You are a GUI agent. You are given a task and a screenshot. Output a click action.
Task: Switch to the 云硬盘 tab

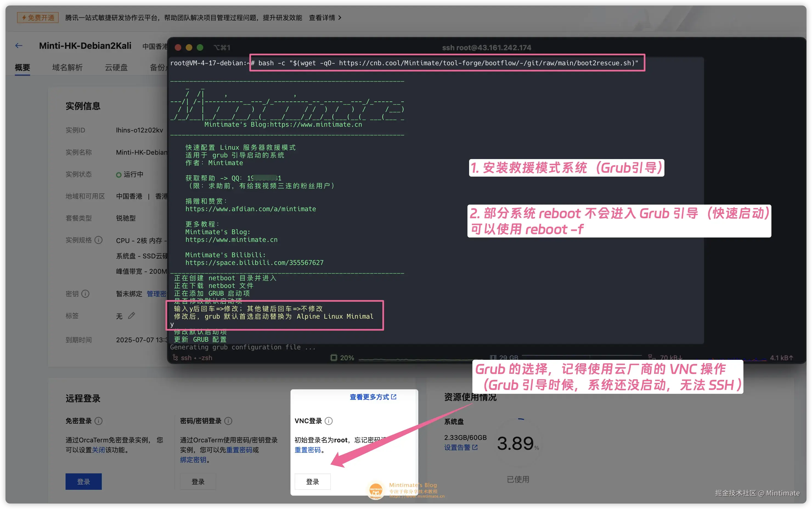(116, 67)
